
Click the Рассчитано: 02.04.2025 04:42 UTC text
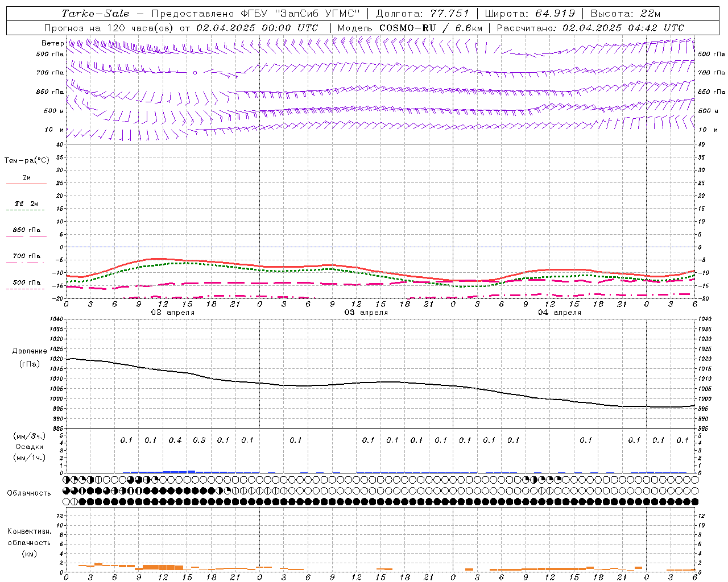(x=590, y=28)
